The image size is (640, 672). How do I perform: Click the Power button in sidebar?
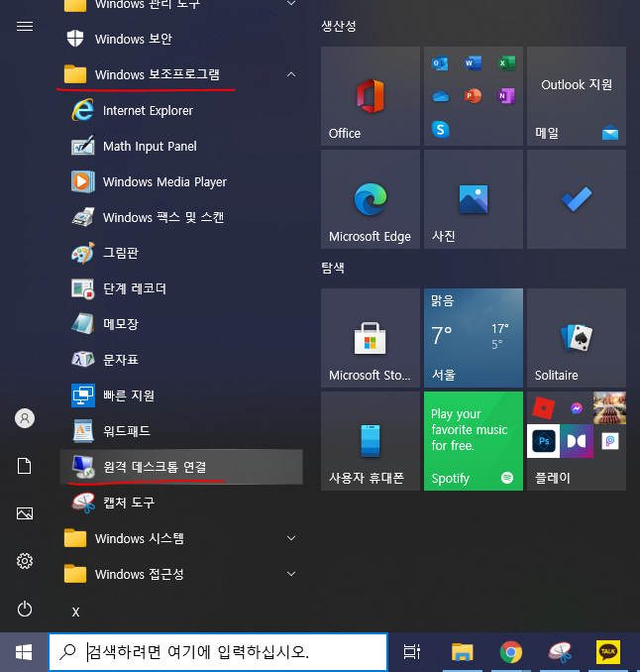[x=25, y=609]
